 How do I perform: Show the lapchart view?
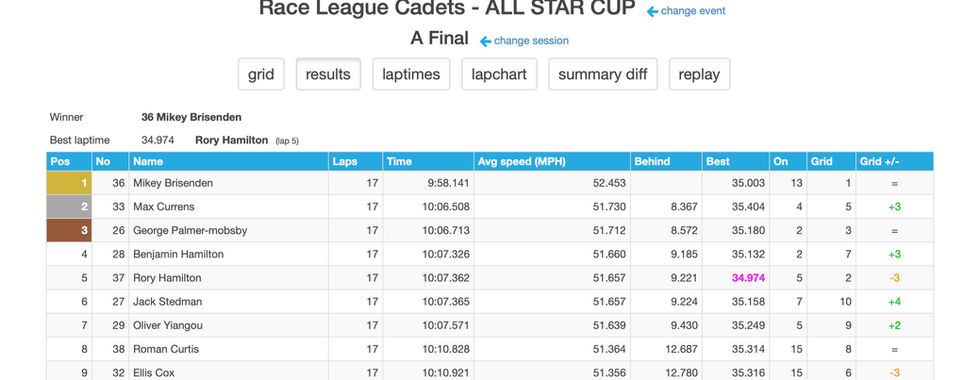499,74
